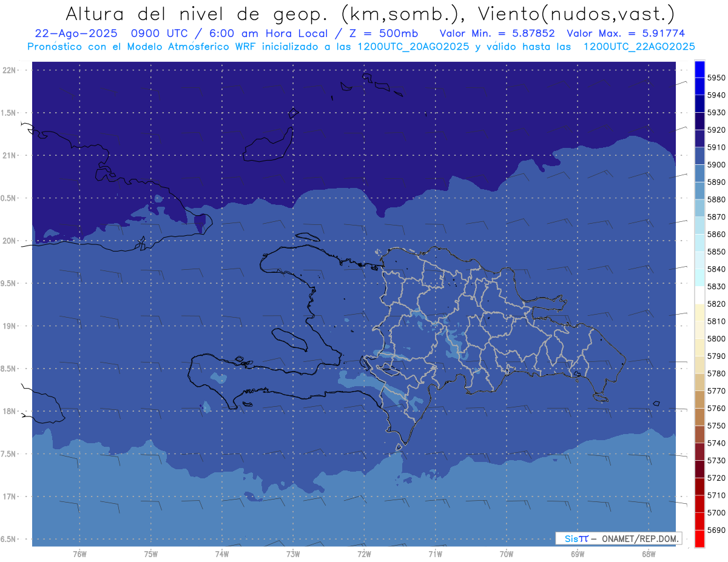The width and height of the screenshot is (728, 562).
Task: Click the "71W" longitude axis label
Action: click(x=435, y=555)
